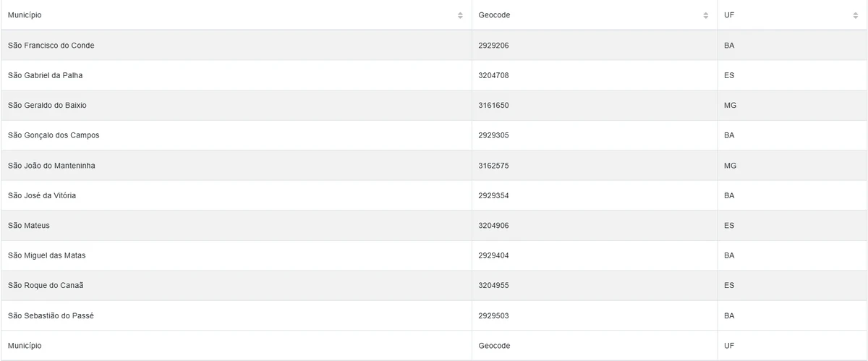This screenshot has width=868, height=361.
Task: Click the sort icon in Município header
Action: (460, 15)
